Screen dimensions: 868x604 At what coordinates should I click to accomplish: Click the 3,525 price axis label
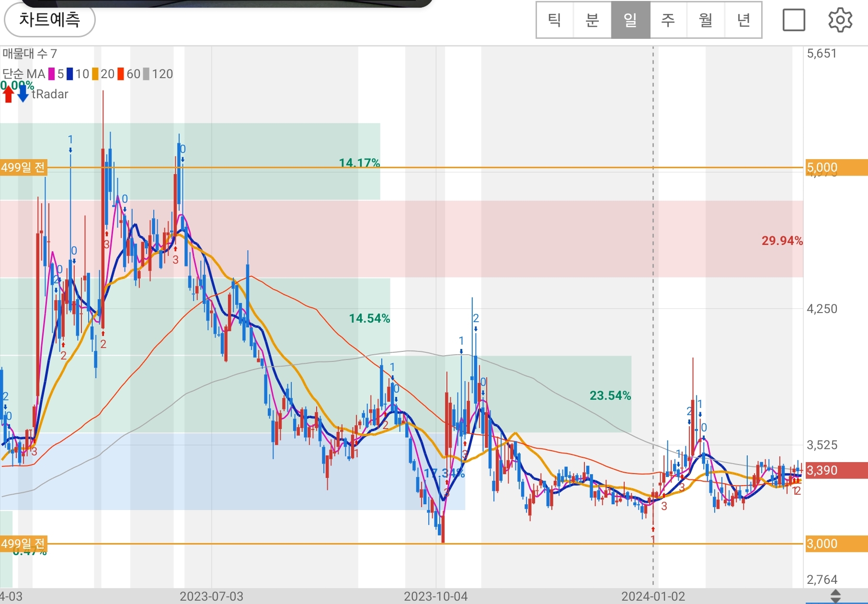[x=822, y=445]
